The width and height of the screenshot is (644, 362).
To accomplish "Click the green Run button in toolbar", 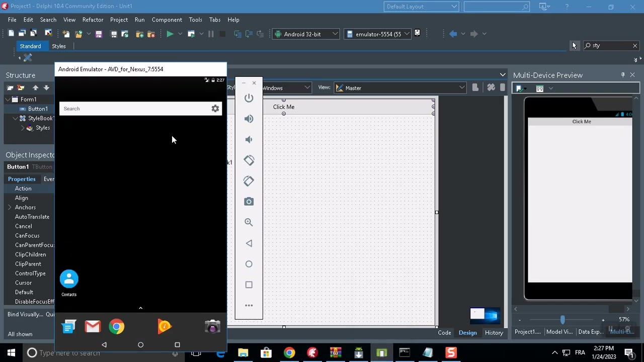I will [x=170, y=34].
